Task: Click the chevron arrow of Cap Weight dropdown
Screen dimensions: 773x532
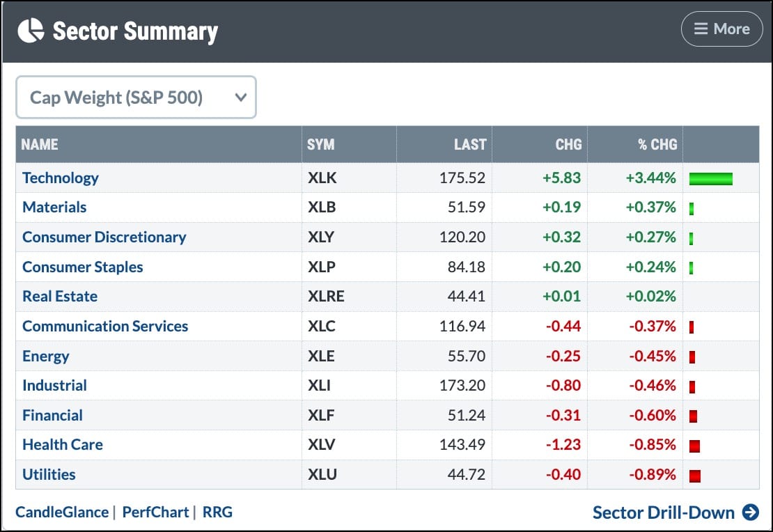Action: click(x=240, y=97)
